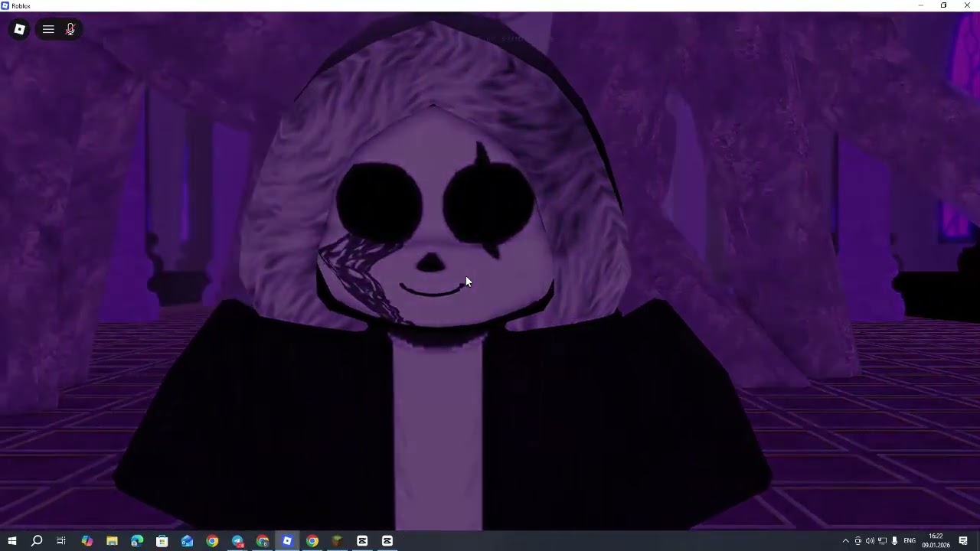Open the CapCut icon beside Minecraft
The image size is (980, 551).
click(362, 541)
